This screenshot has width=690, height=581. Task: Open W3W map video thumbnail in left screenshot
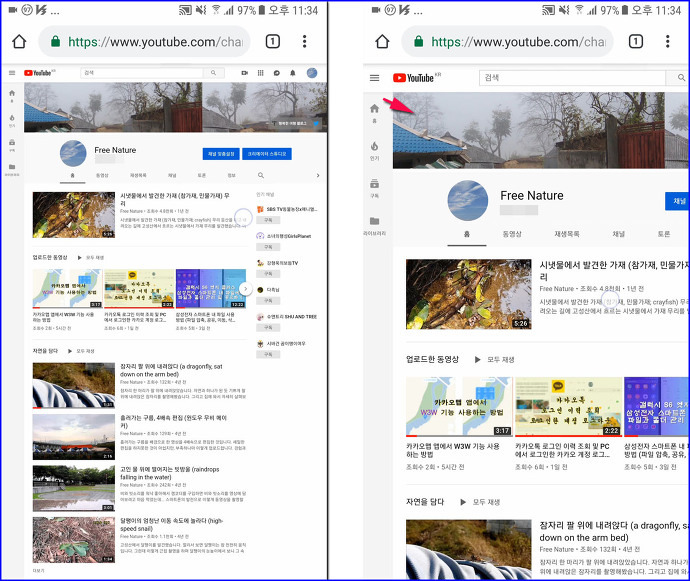pos(67,288)
